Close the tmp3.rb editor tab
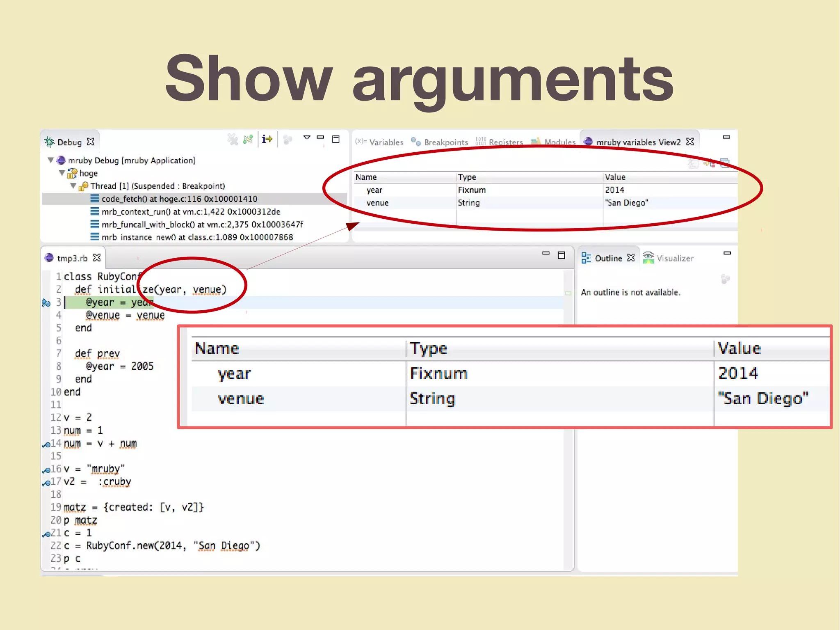Screen dimensions: 840x630 97,257
